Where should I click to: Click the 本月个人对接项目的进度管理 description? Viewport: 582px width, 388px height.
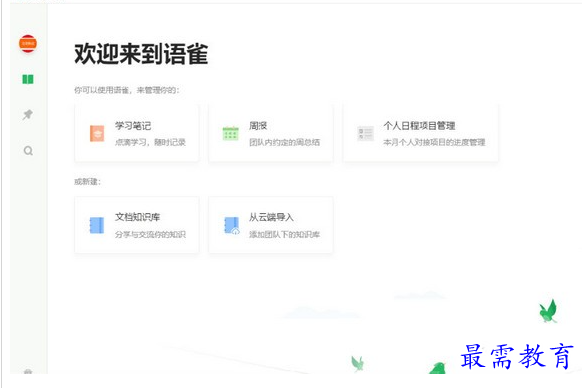tap(434, 142)
